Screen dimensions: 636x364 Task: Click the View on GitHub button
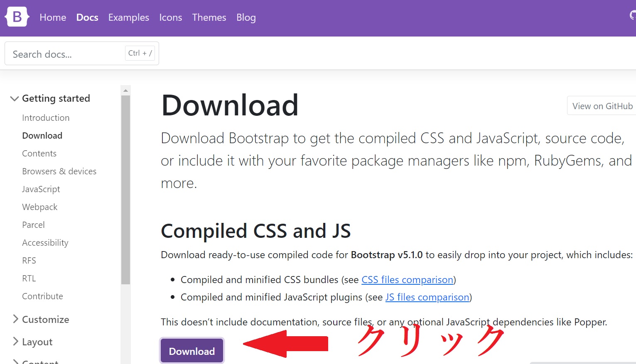[602, 106]
